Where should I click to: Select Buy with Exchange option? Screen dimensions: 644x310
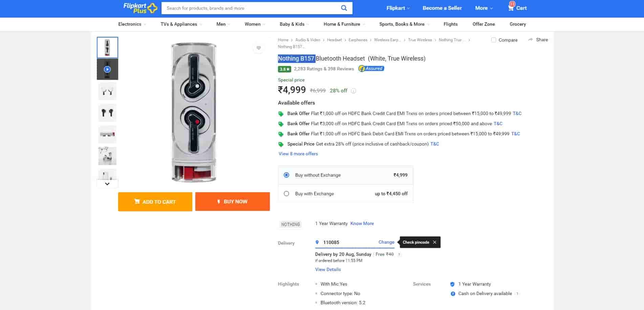(286, 194)
